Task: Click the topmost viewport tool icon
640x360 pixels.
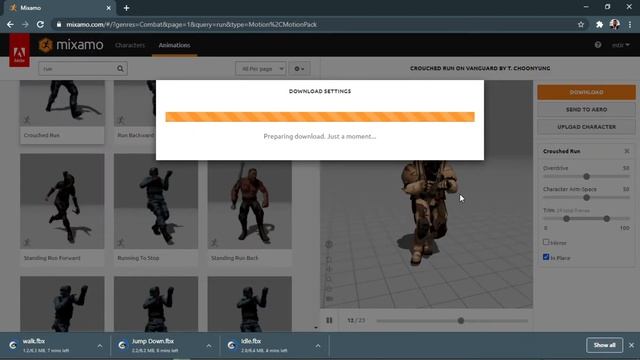Action: [329, 244]
